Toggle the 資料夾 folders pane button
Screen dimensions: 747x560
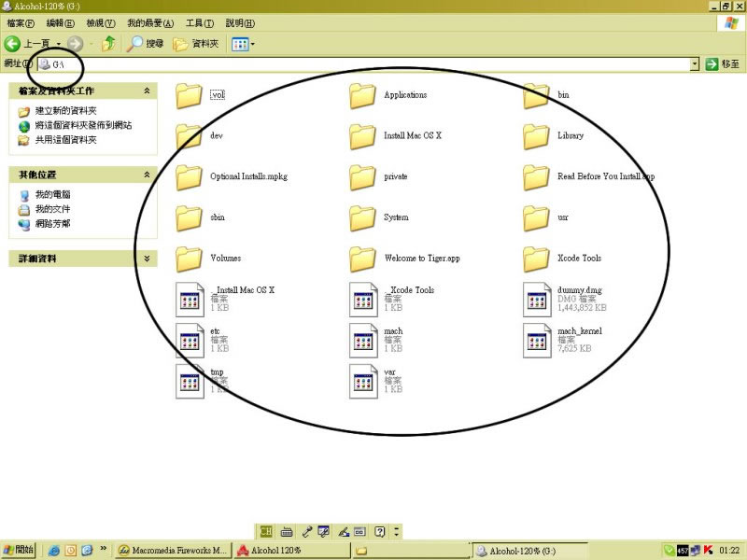196,44
